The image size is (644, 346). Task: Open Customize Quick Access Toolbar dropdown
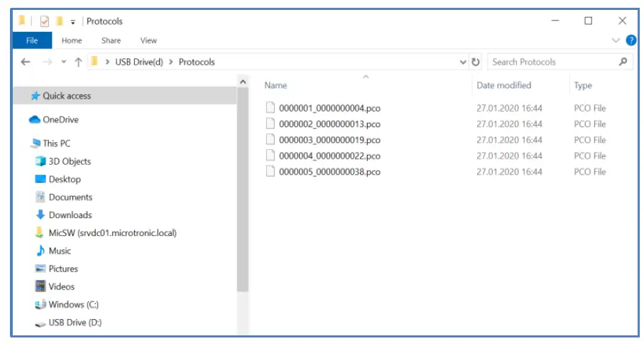click(72, 22)
